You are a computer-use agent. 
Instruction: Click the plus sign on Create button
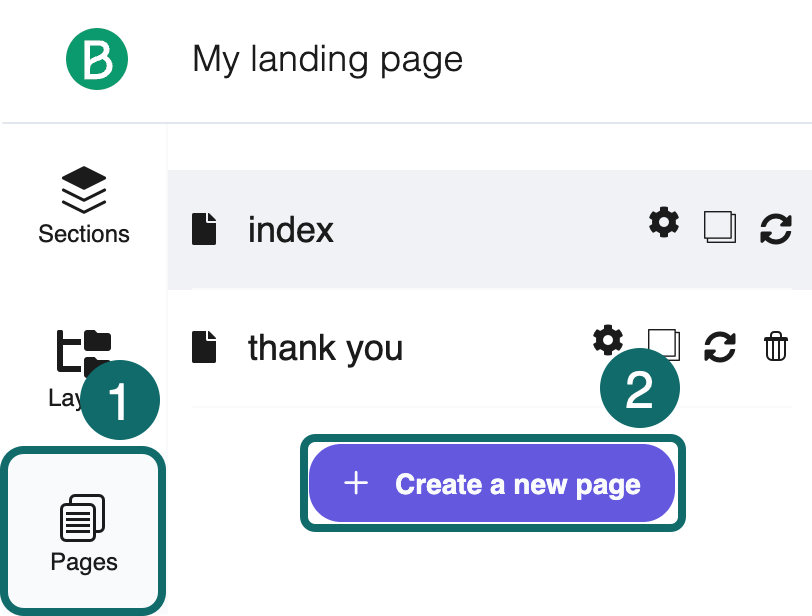click(x=355, y=483)
